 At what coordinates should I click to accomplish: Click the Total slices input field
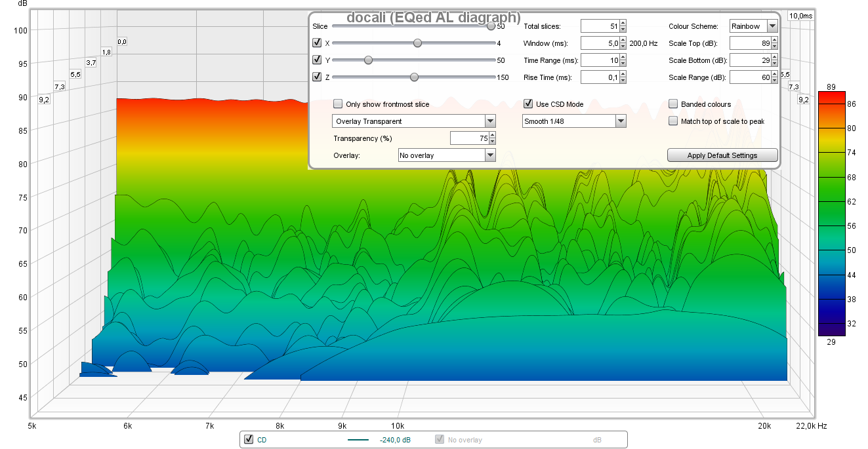(x=600, y=26)
